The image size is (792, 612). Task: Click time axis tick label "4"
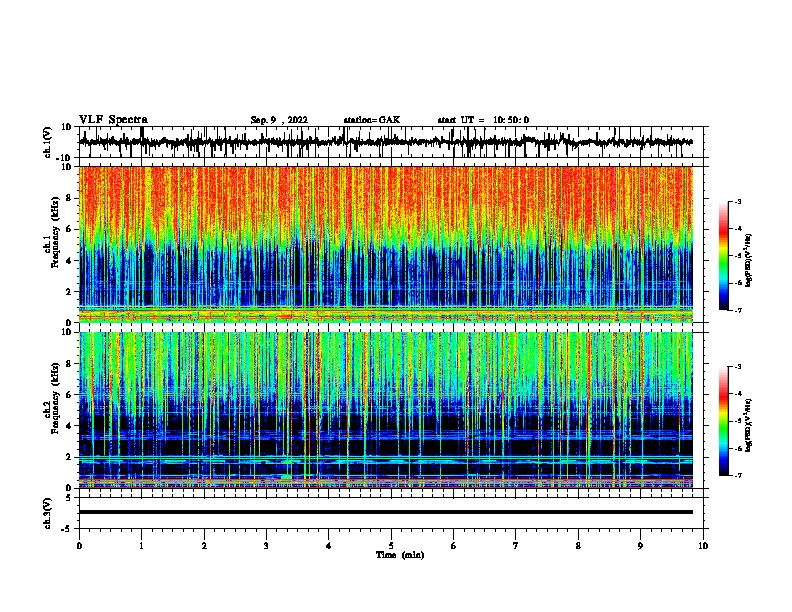tap(328, 546)
